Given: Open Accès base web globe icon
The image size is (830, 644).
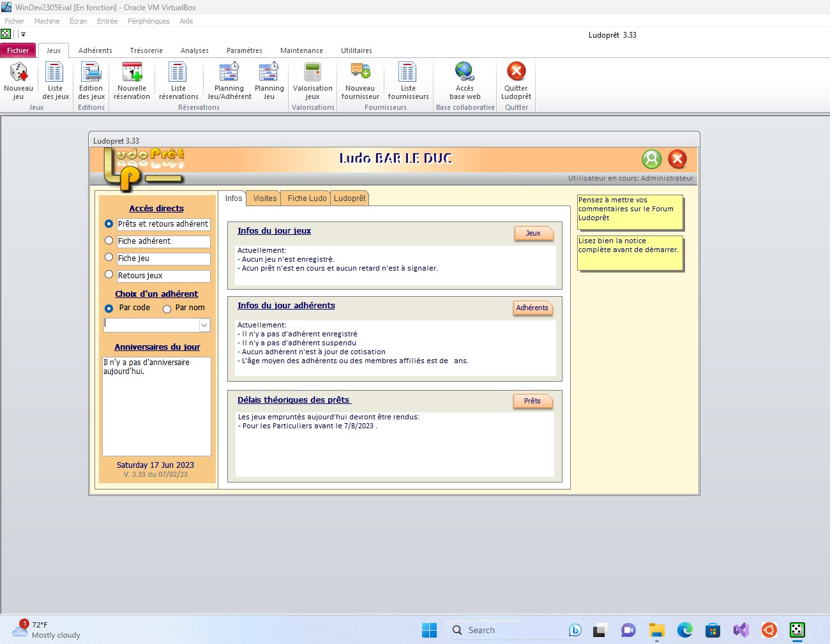Looking at the screenshot, I should [464, 72].
